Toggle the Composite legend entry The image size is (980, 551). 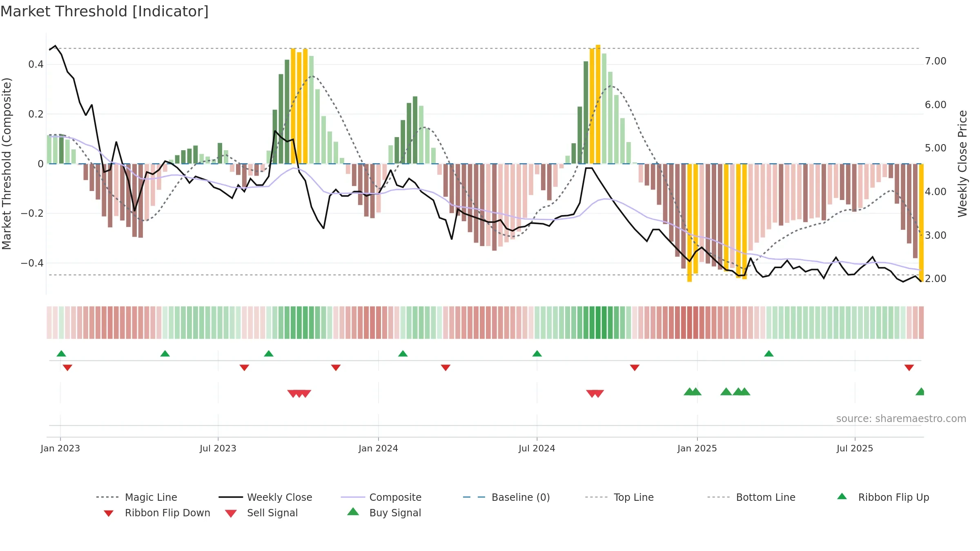click(381, 497)
